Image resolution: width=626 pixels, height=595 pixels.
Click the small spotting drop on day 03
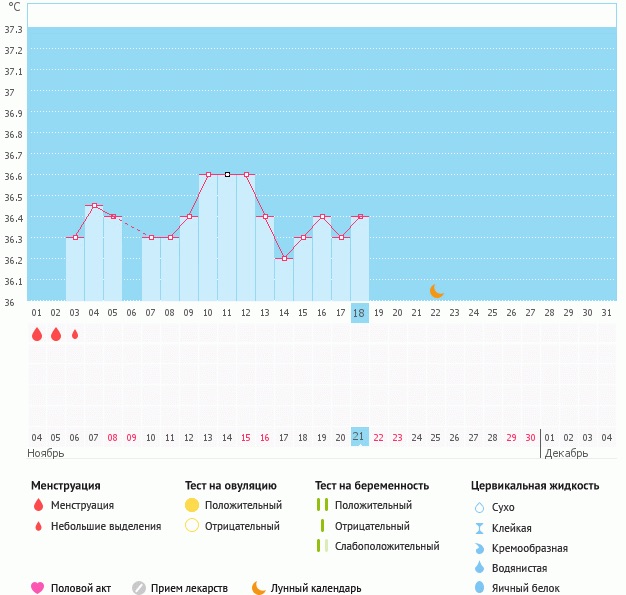click(75, 334)
